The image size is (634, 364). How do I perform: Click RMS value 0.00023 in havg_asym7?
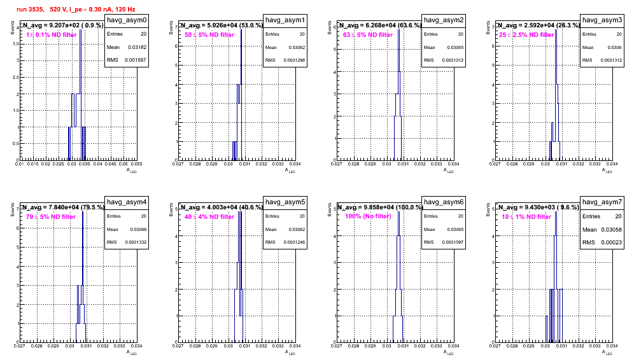612,242
